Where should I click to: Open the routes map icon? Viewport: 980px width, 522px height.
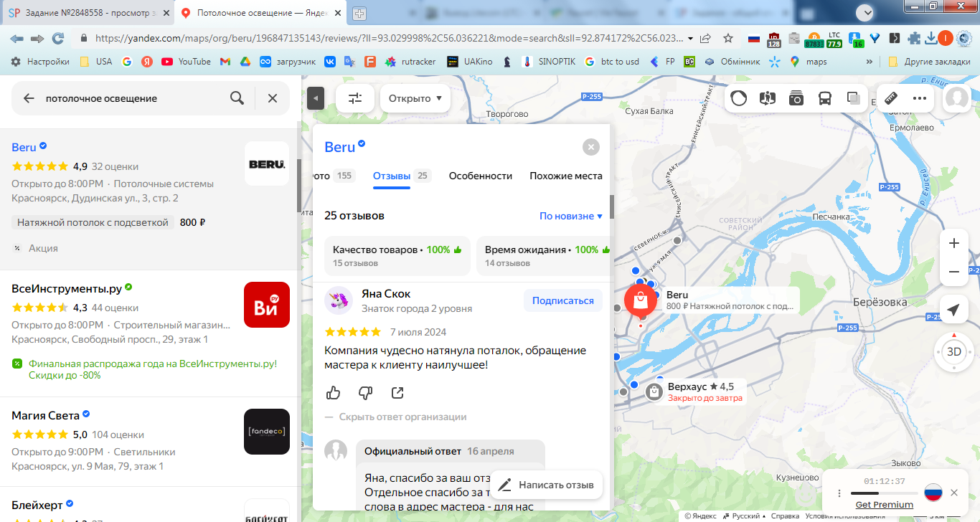(x=768, y=98)
